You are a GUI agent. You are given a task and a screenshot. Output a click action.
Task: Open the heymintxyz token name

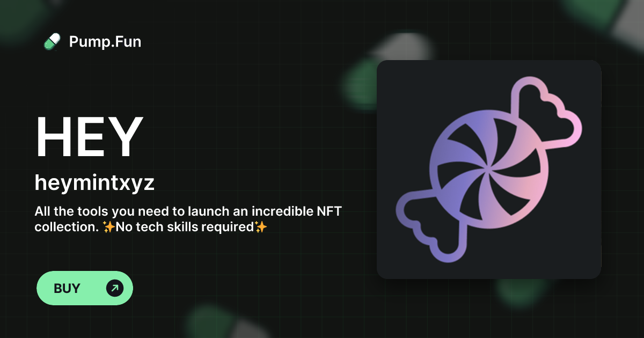[94, 183]
